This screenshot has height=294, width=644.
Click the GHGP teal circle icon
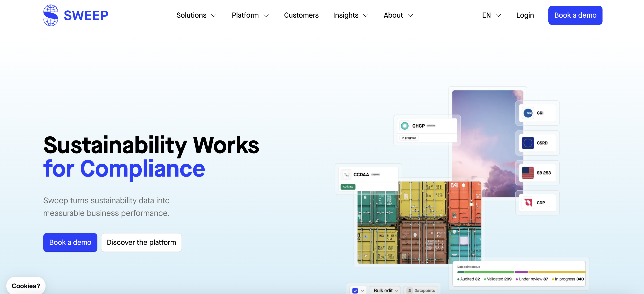pyautogui.click(x=405, y=126)
